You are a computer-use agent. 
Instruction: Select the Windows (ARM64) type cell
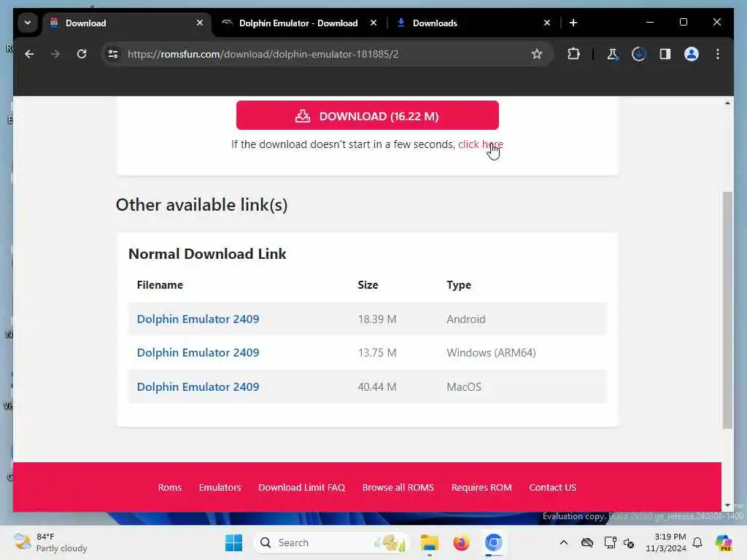(491, 353)
